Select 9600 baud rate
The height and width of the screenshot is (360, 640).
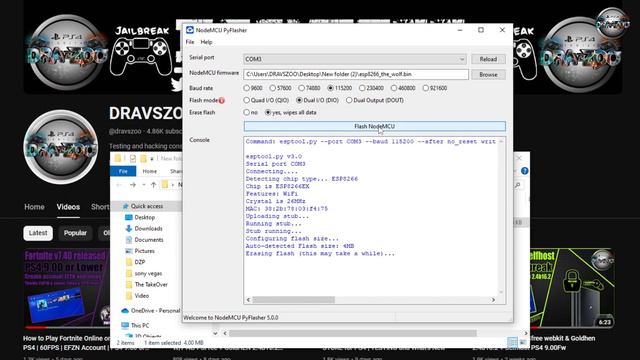[x=253, y=88]
